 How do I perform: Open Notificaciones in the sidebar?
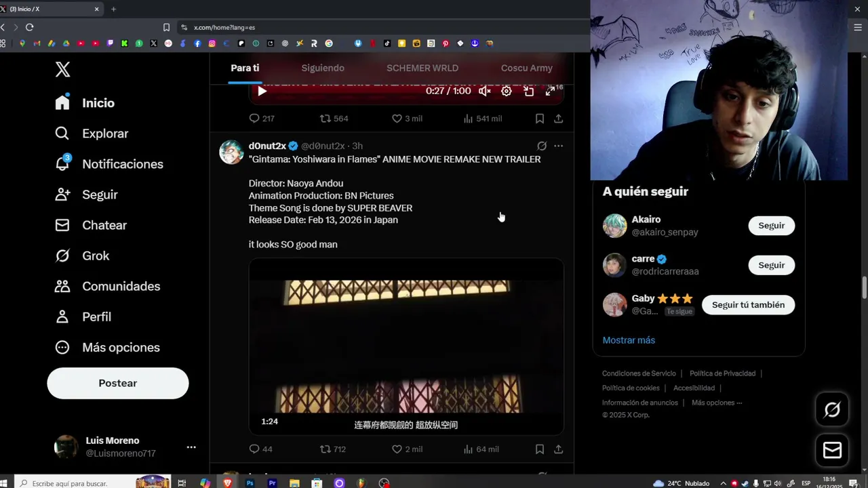(109, 164)
